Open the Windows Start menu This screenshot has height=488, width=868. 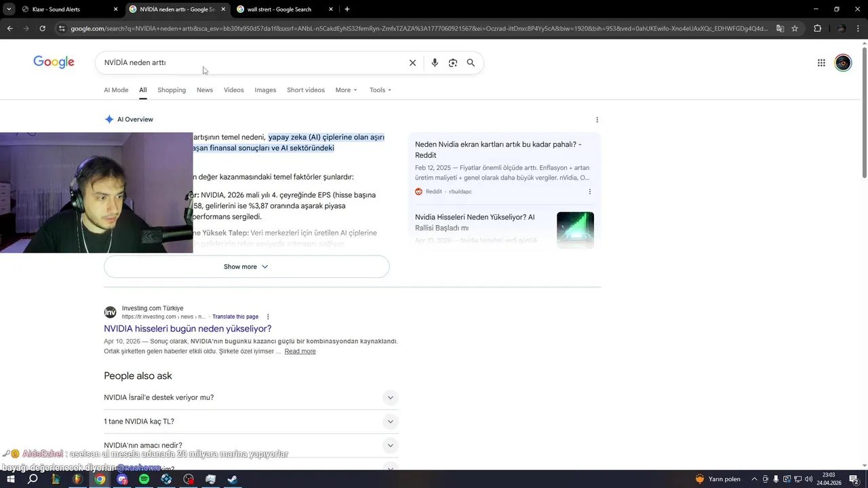pos(10,479)
